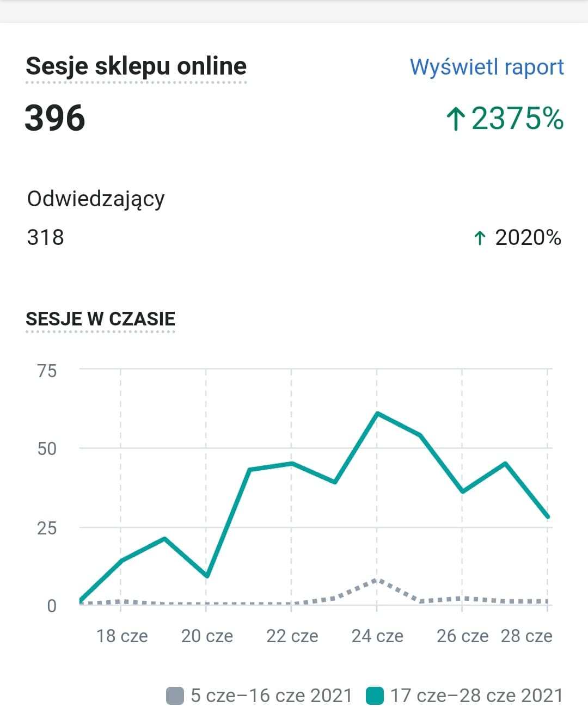
Task: Click the 17 cze–28 cze 2021 legend text
Action: [x=476, y=696]
